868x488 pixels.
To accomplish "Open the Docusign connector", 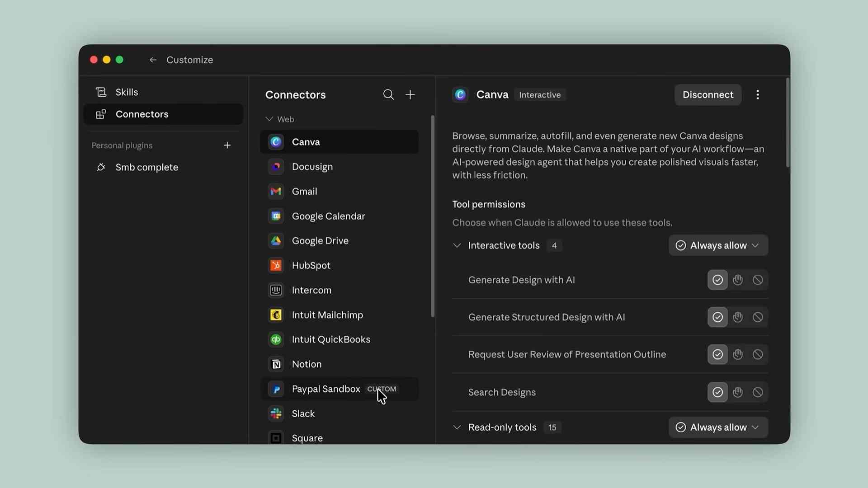I will [339, 167].
